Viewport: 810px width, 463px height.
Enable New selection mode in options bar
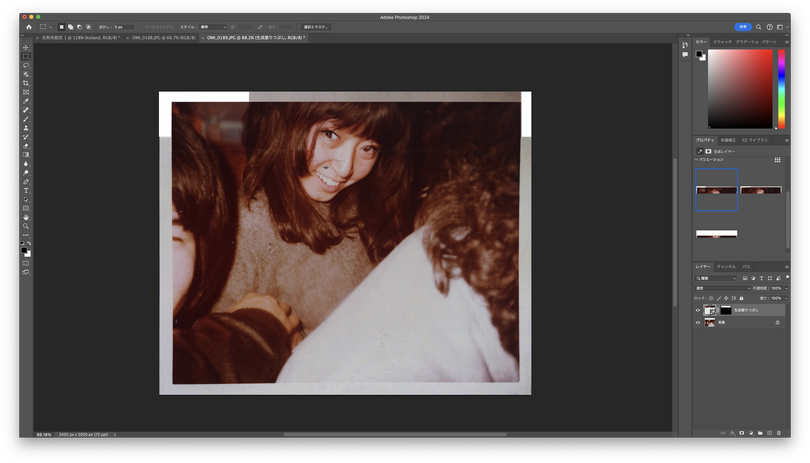tap(61, 27)
